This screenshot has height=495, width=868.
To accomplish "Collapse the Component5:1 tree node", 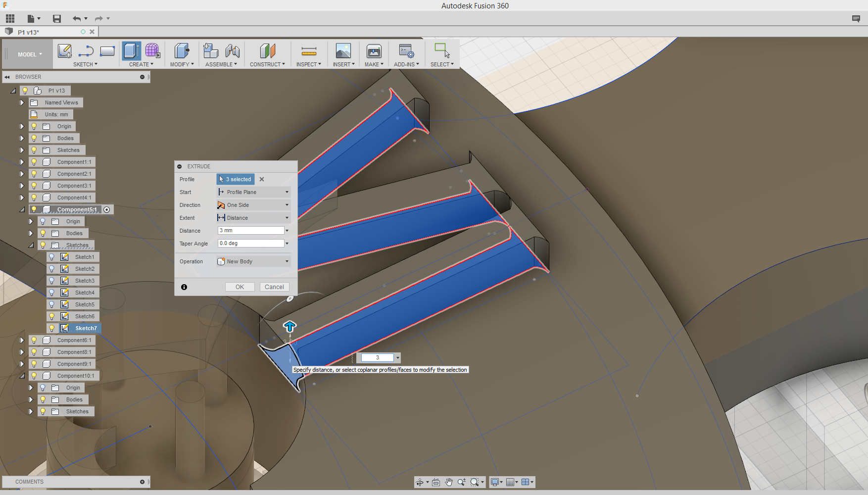I will 22,209.
